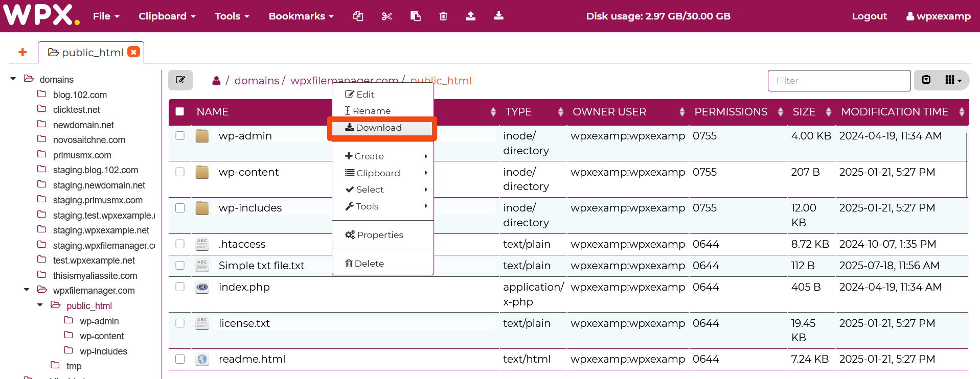Open Tools submenu in context menu
980x379 pixels.
[x=382, y=206]
